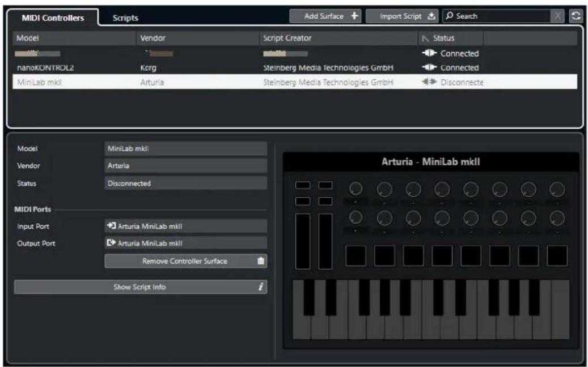Sort by the Model column header
Viewport: 588px width, 367px height.
(74, 38)
